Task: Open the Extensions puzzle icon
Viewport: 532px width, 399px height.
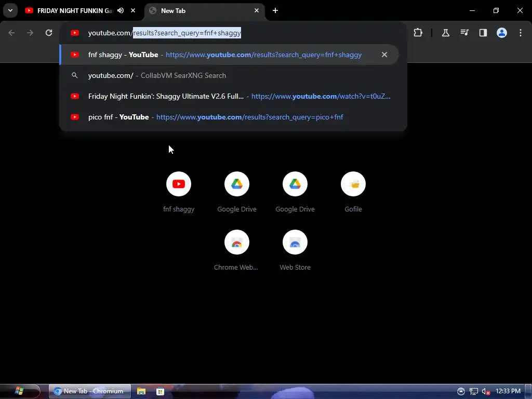Action: (418, 33)
